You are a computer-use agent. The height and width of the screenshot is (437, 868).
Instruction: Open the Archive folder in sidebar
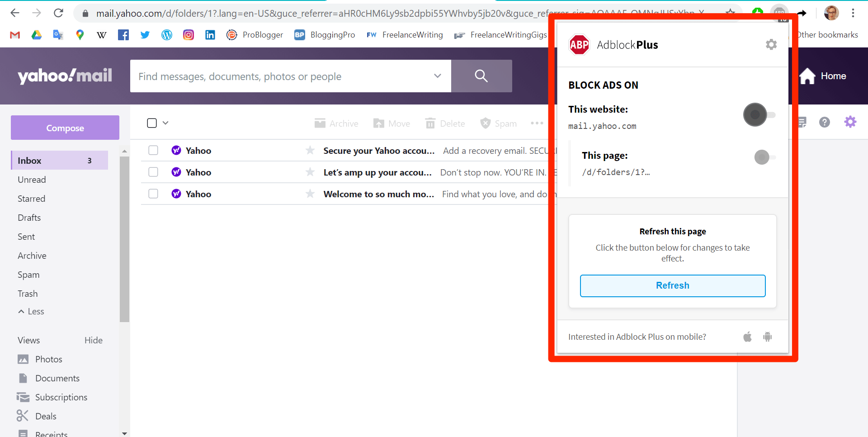pyautogui.click(x=32, y=256)
